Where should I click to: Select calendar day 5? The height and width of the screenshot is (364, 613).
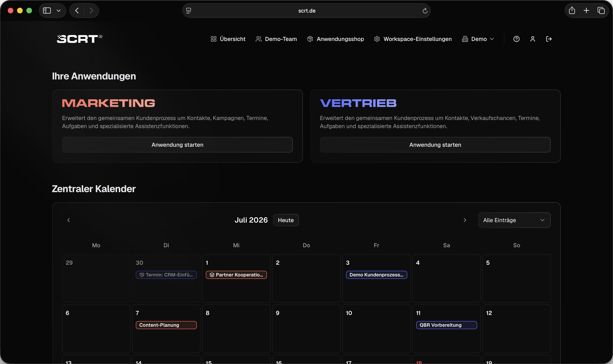[517, 278]
